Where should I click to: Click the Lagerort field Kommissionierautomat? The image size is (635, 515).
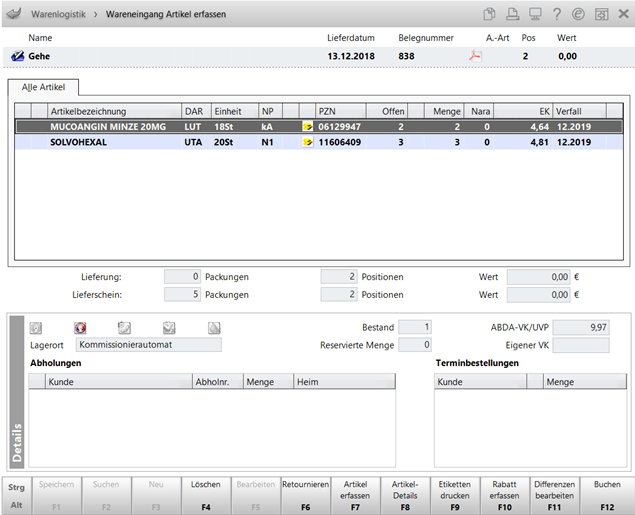(x=149, y=345)
